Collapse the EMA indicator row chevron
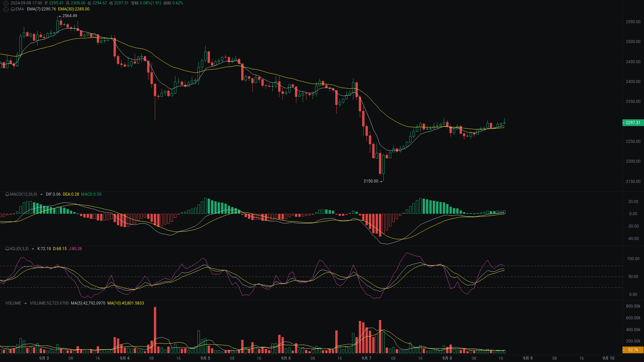644x362 pixels. (6, 9)
